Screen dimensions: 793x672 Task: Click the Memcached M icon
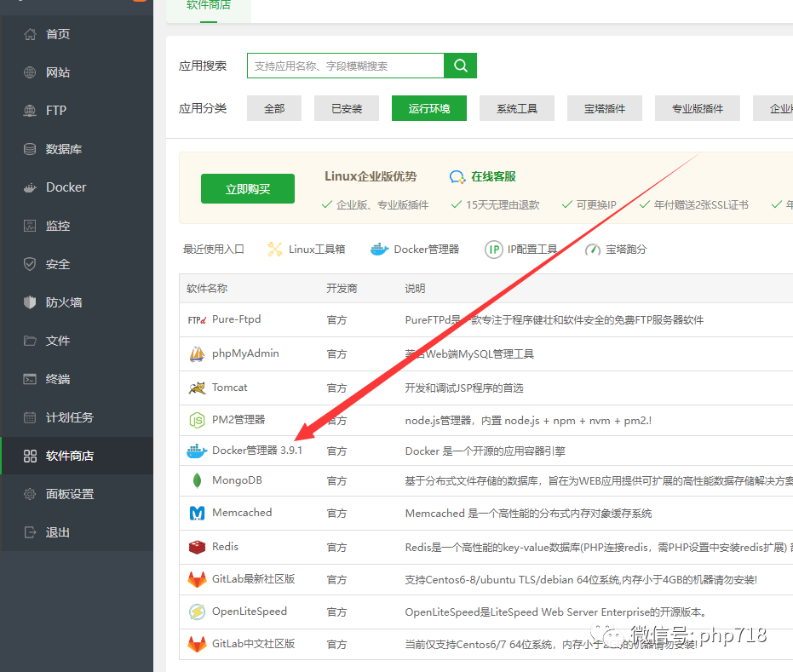[x=197, y=514]
